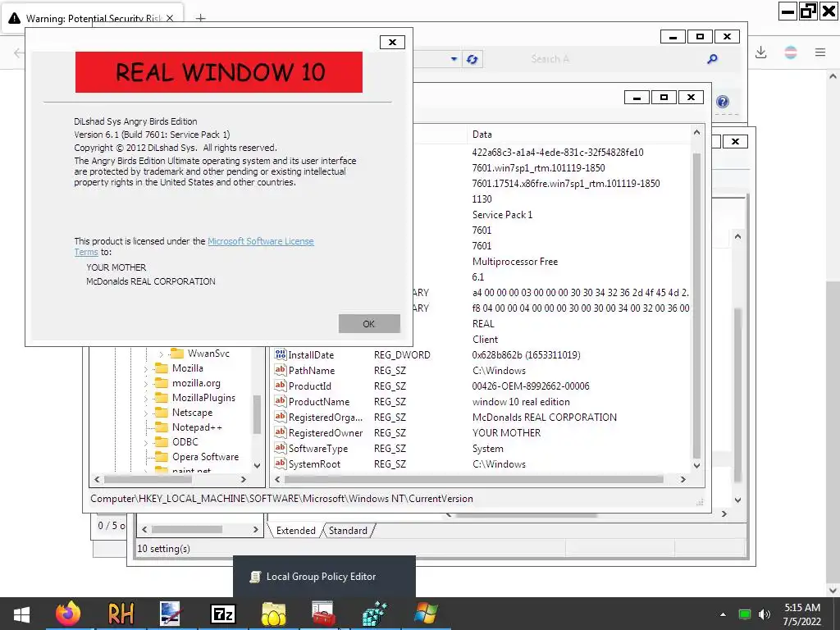
Task: Expand the Netscape registry key
Action: (x=146, y=413)
